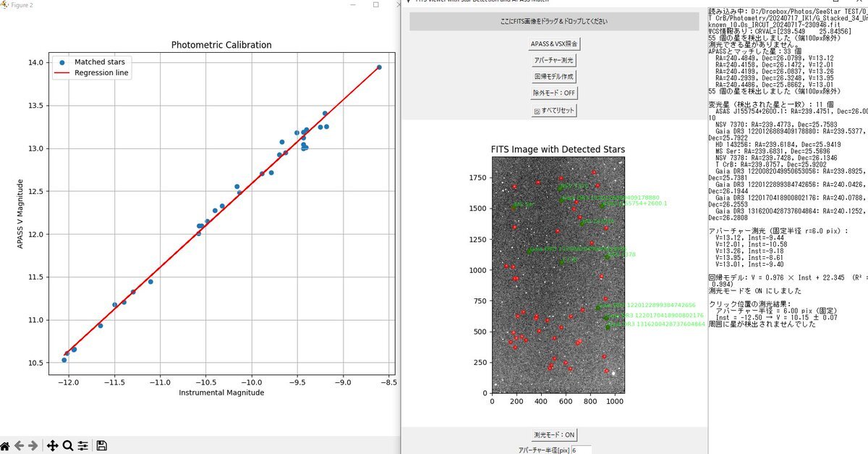
Task: Click 'Gaia DR3 1316200428737604864' image label
Action: [x=657, y=324]
